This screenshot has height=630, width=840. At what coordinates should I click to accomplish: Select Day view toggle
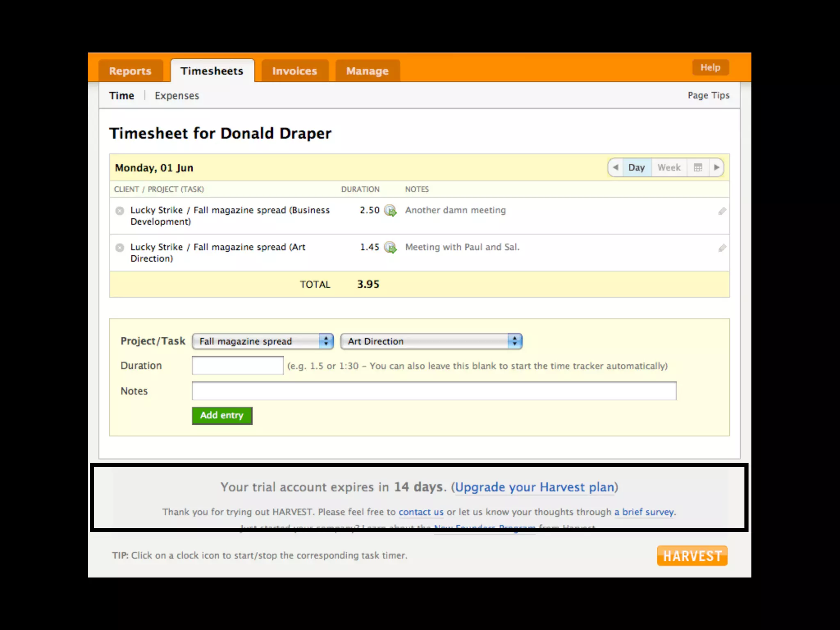point(637,167)
